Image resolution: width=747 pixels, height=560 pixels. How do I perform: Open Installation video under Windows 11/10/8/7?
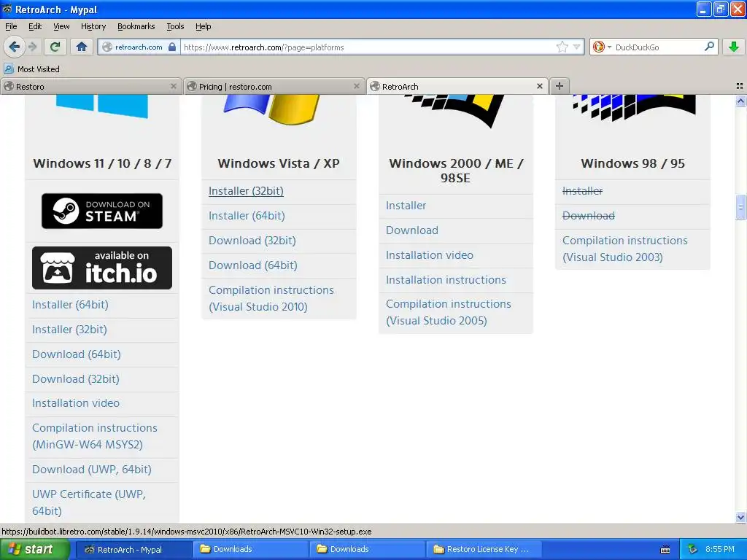[76, 402]
